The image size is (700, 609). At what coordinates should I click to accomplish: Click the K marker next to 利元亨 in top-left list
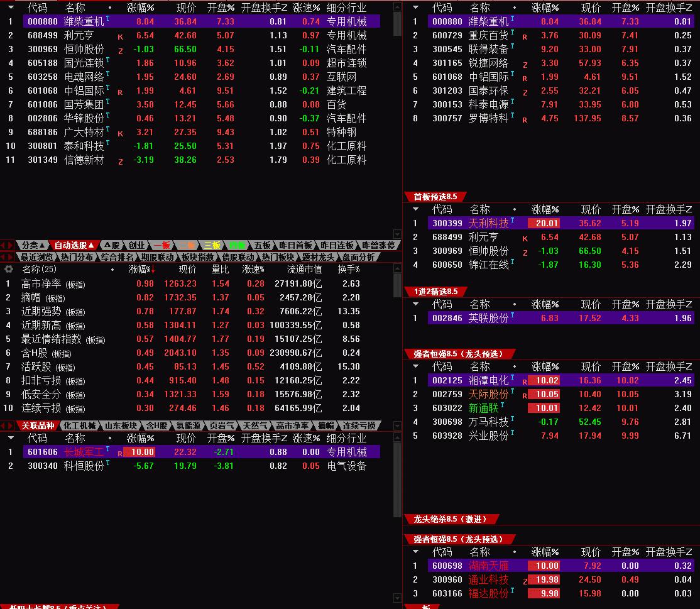point(120,37)
